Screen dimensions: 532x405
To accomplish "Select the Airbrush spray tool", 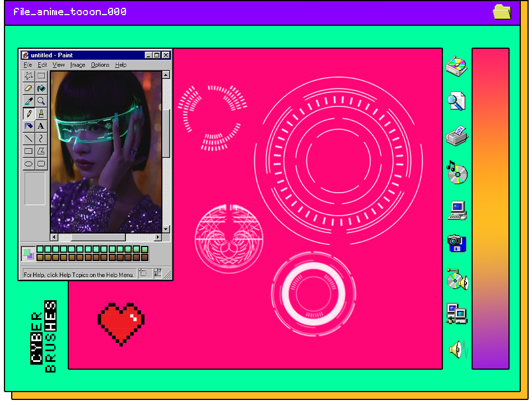I will 29,126.
